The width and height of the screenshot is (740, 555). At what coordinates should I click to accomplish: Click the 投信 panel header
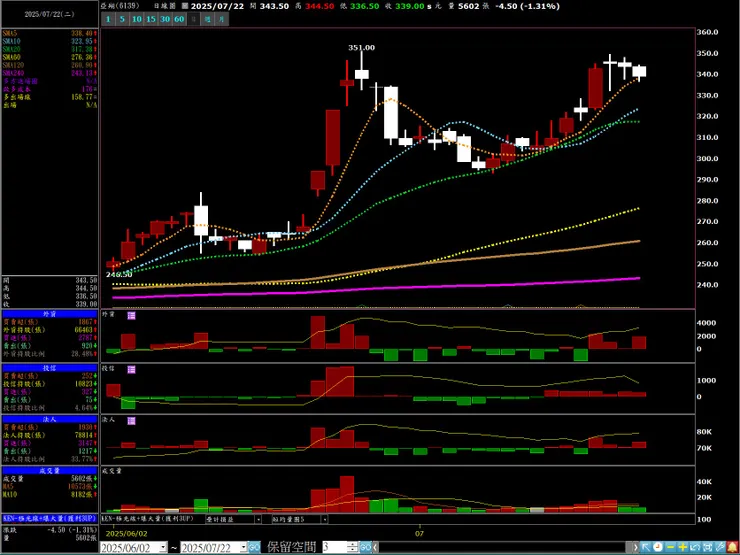pos(50,367)
